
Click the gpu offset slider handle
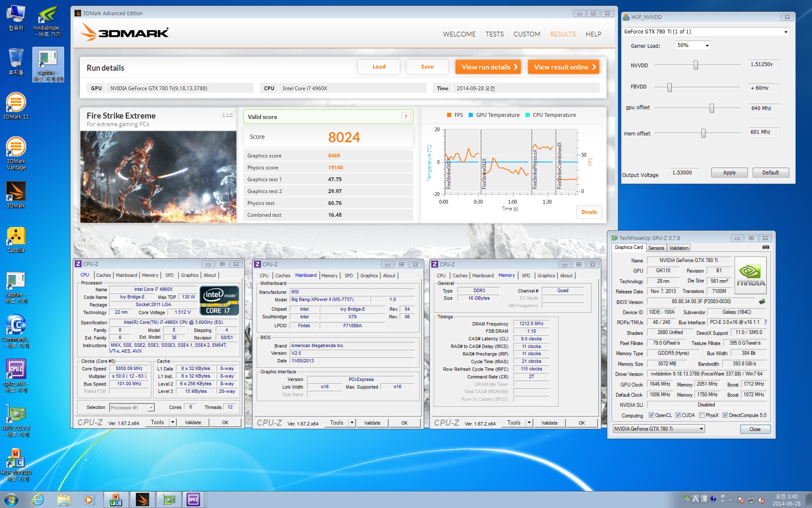[712, 108]
